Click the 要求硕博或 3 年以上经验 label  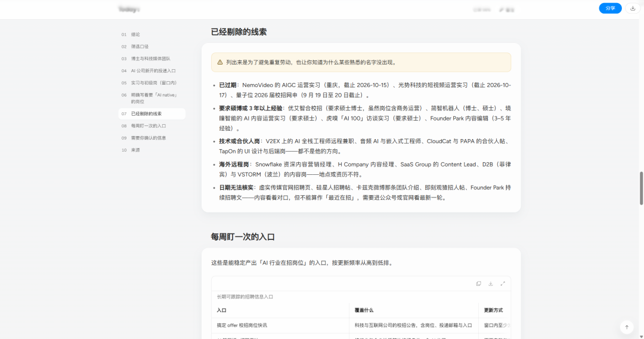(x=250, y=109)
